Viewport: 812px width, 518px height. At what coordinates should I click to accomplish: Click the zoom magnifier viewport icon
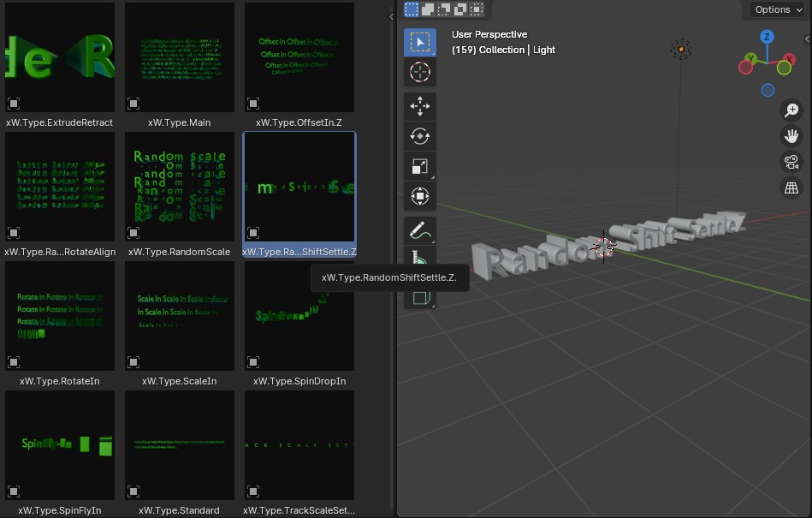tap(791, 110)
